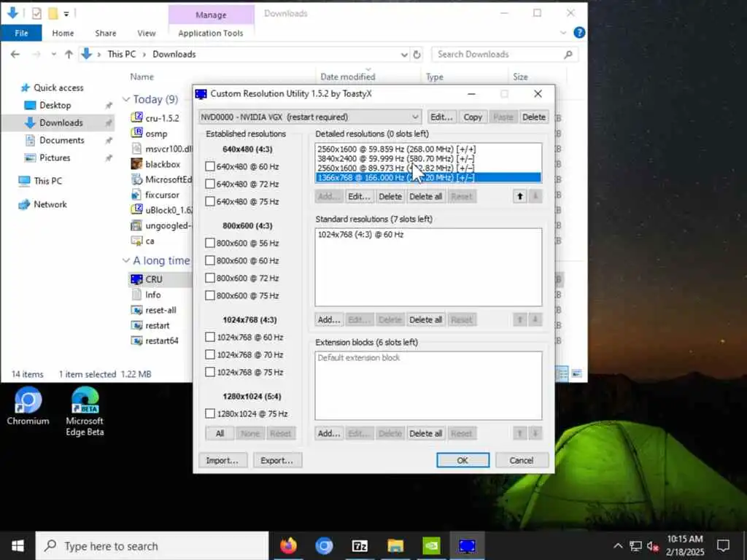747x560 pixels.
Task: Switch to the Home ribbon tab
Action: [63, 33]
